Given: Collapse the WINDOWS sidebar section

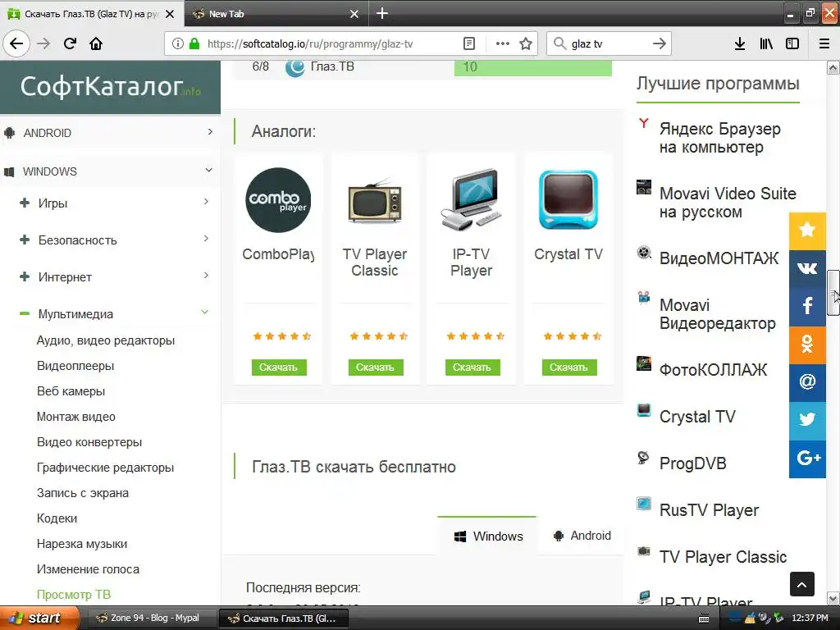Looking at the screenshot, I should 110,171.
